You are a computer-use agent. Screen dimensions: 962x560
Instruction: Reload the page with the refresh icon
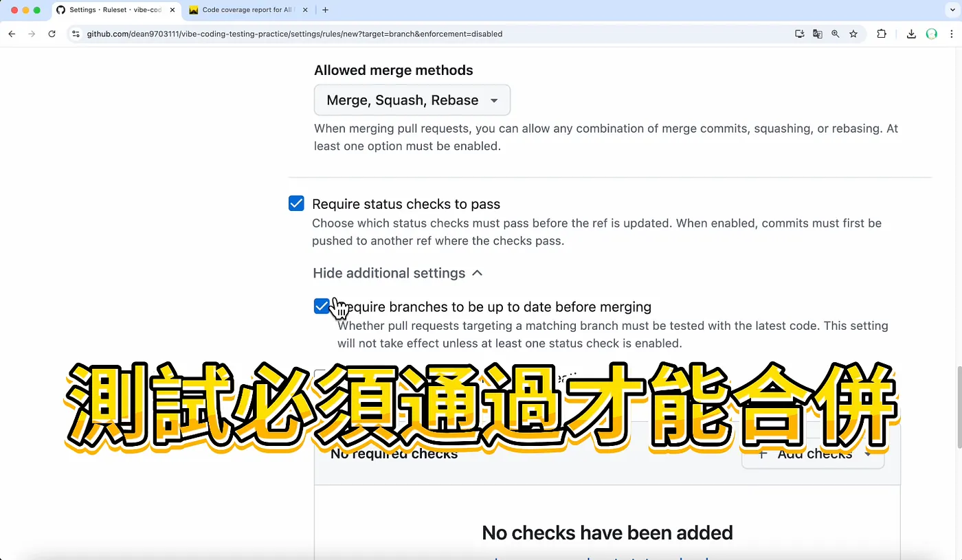click(x=52, y=34)
